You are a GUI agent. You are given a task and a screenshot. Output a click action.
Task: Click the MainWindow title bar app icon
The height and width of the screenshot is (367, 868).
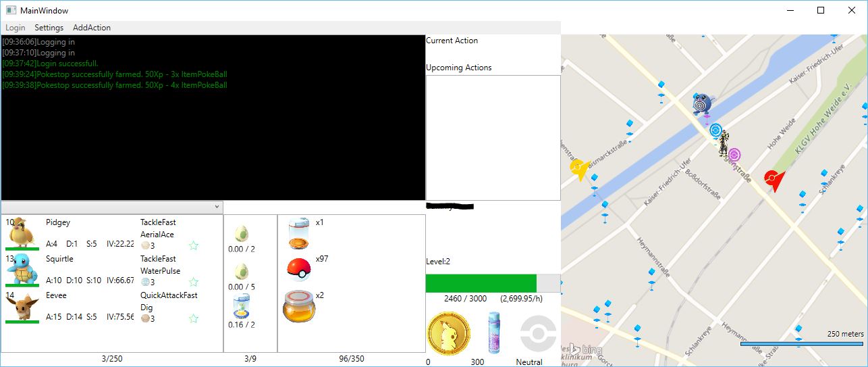tap(11, 10)
